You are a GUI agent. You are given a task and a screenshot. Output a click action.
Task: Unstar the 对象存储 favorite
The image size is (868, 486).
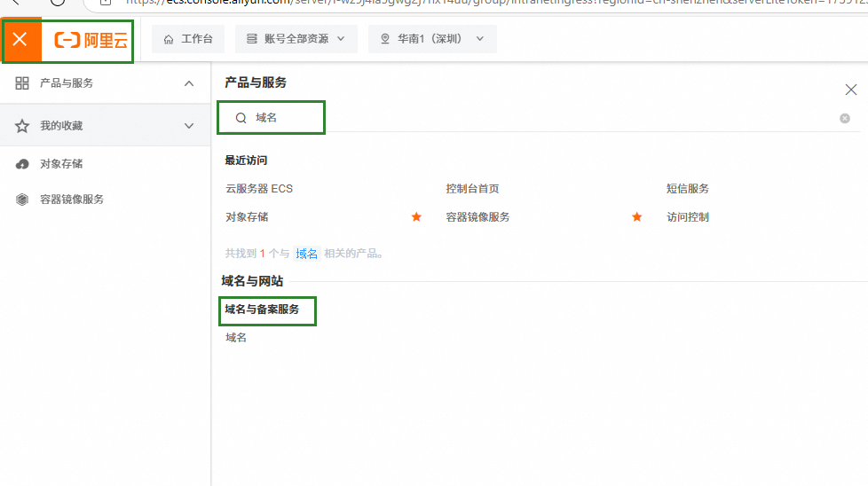(x=416, y=217)
